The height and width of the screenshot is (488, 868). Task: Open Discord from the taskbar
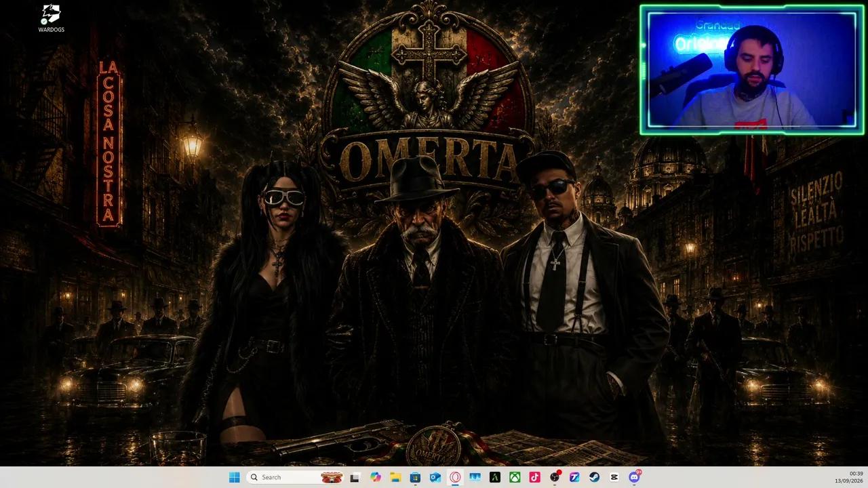click(x=635, y=477)
